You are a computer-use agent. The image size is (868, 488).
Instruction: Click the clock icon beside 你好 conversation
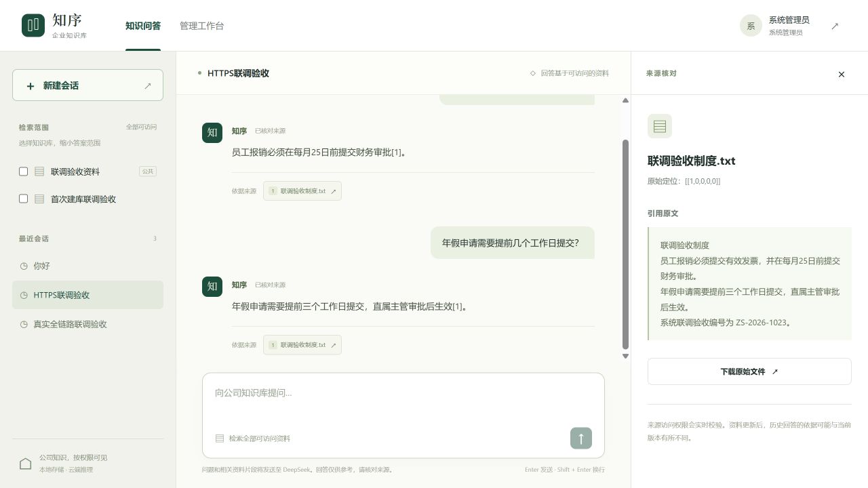click(x=24, y=266)
